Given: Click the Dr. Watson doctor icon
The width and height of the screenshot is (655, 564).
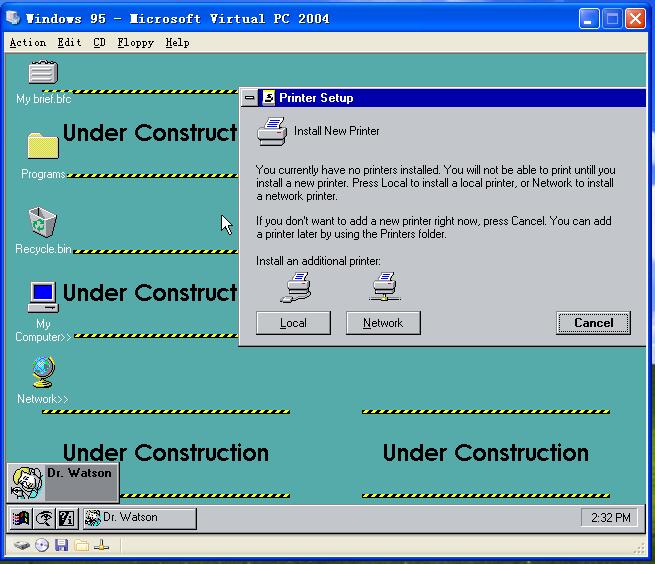Looking at the screenshot, I should coord(27,483).
